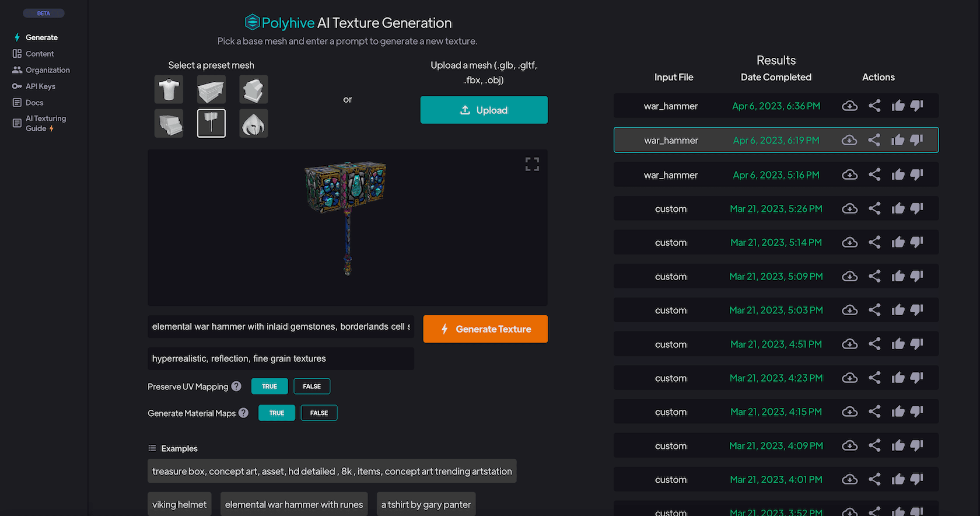Download the custom 4:15 PM result
The image size is (980, 516).
(850, 412)
